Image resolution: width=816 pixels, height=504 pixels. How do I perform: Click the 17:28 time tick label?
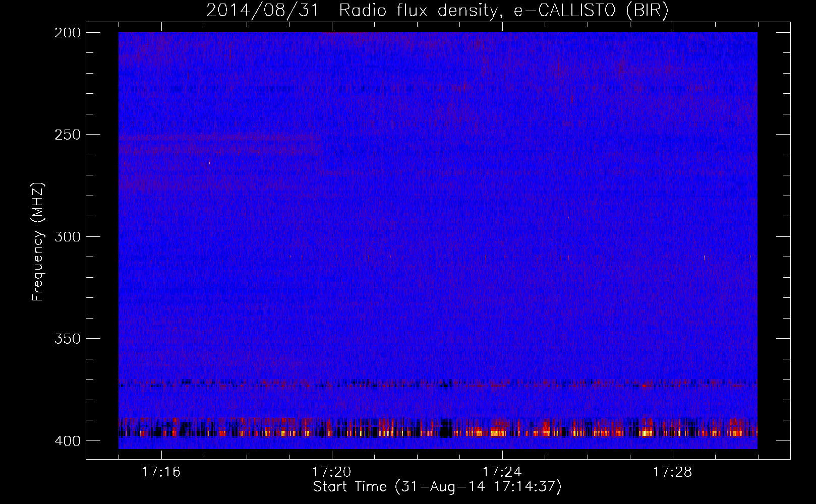(673, 472)
